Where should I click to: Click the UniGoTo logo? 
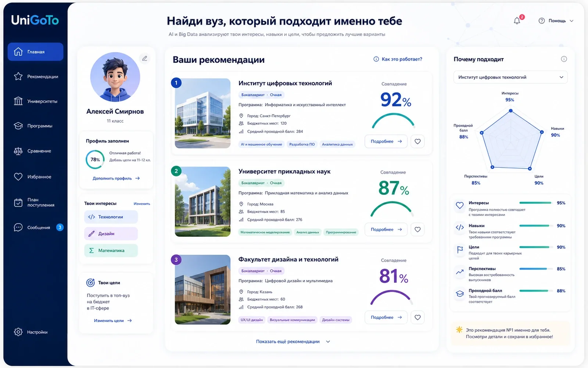(x=35, y=20)
